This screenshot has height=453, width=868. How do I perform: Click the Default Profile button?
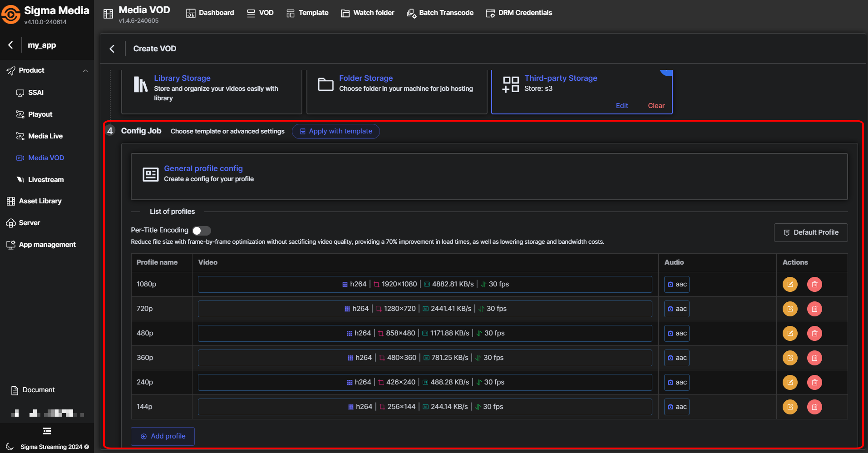click(x=810, y=232)
